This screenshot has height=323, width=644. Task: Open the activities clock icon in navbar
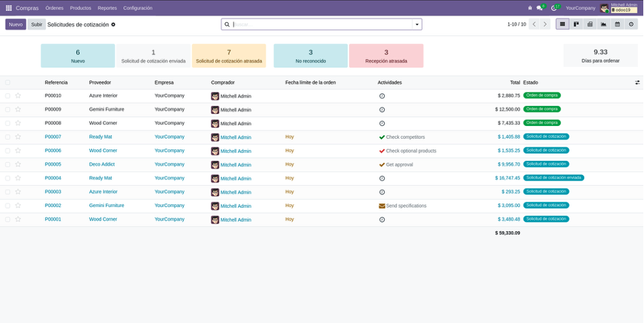pos(554,8)
